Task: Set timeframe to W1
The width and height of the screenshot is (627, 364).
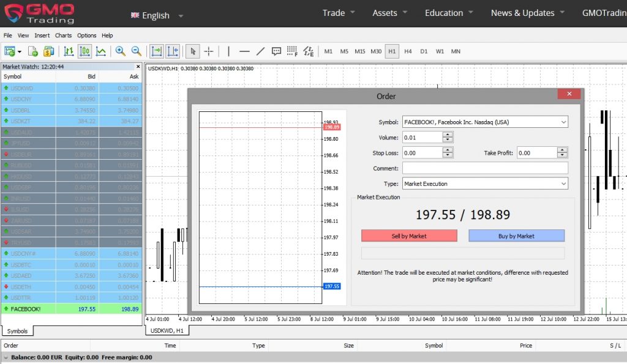Action: pos(440,51)
